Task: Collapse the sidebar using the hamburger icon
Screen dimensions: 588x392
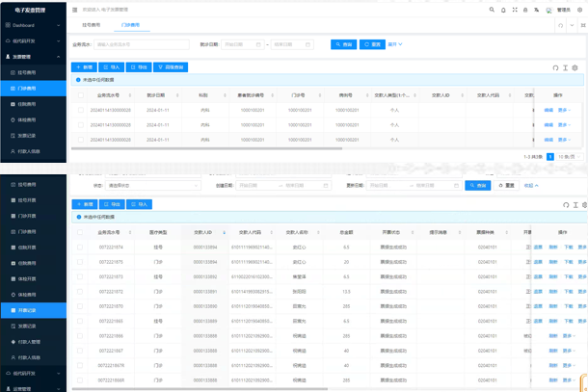Action: click(x=76, y=10)
